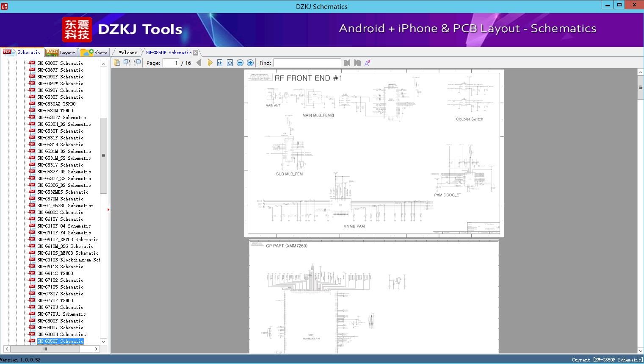Viewport: 644px width, 364px height.
Task: Click the tree horizontal scroll left arrow
Action: pos(7,349)
